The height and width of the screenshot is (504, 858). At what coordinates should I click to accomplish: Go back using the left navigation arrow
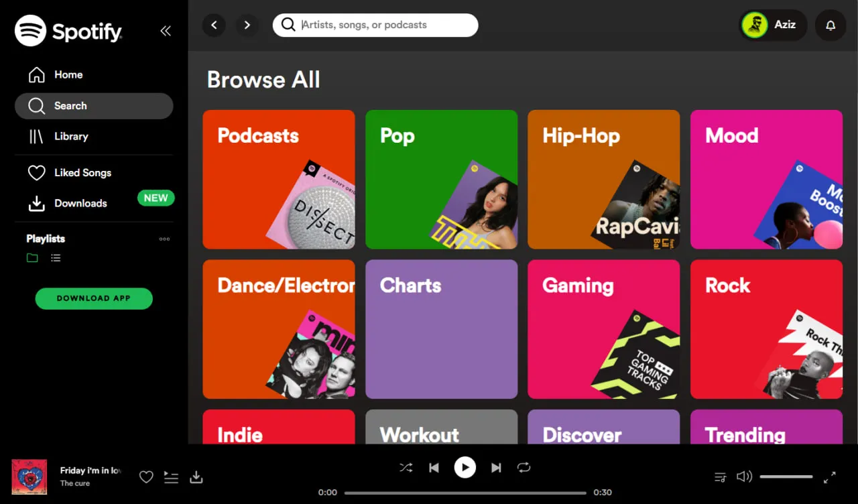click(x=214, y=25)
